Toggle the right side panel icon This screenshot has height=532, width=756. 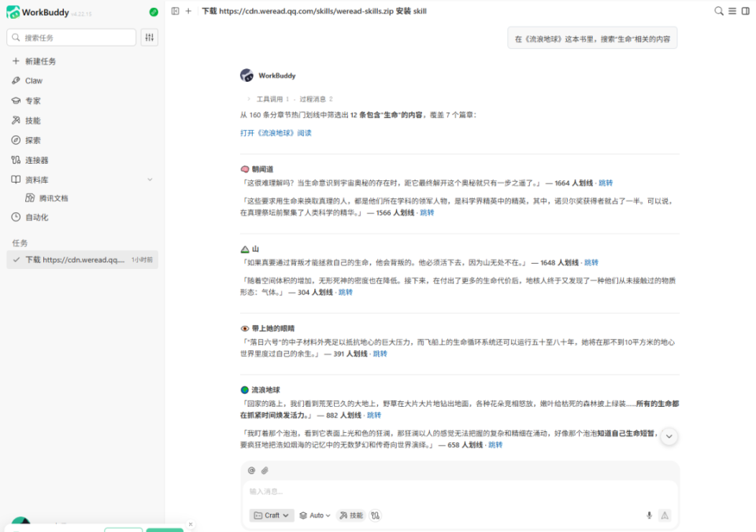coord(746,11)
